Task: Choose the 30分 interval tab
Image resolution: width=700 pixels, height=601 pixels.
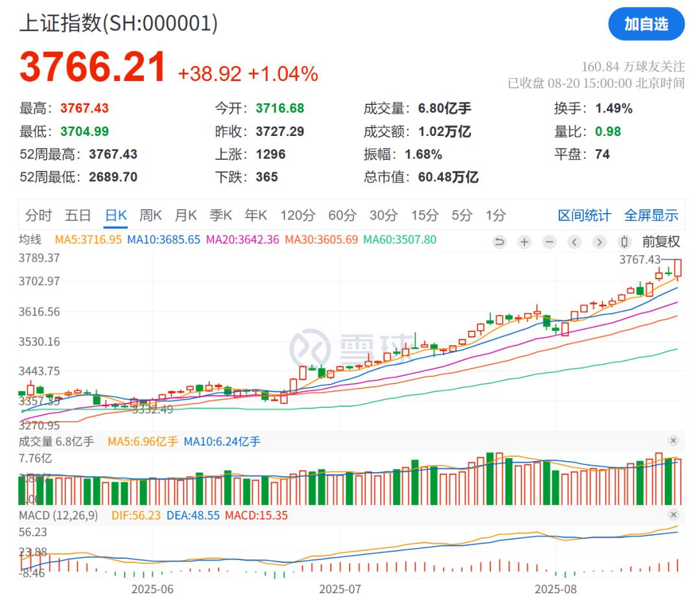Action: [x=384, y=216]
